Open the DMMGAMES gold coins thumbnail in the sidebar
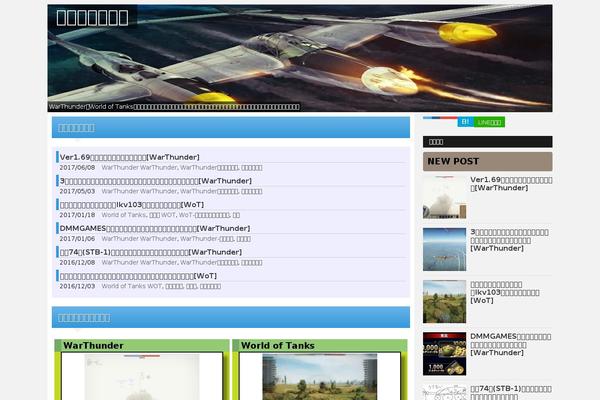 (x=444, y=354)
